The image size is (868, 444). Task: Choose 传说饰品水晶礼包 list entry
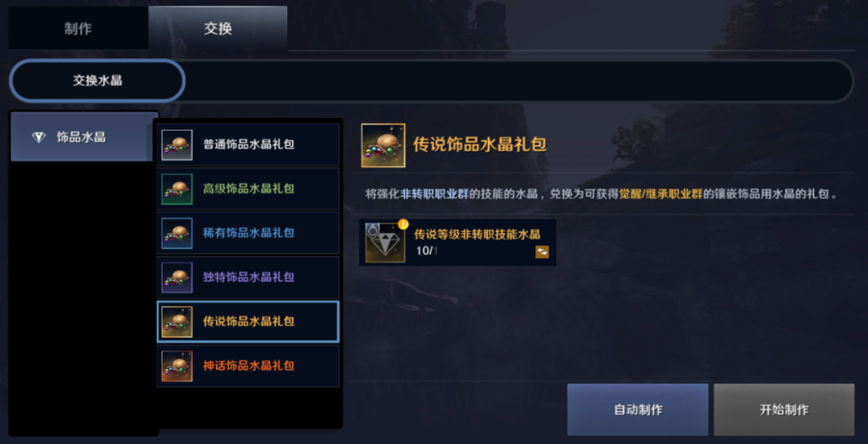(248, 322)
